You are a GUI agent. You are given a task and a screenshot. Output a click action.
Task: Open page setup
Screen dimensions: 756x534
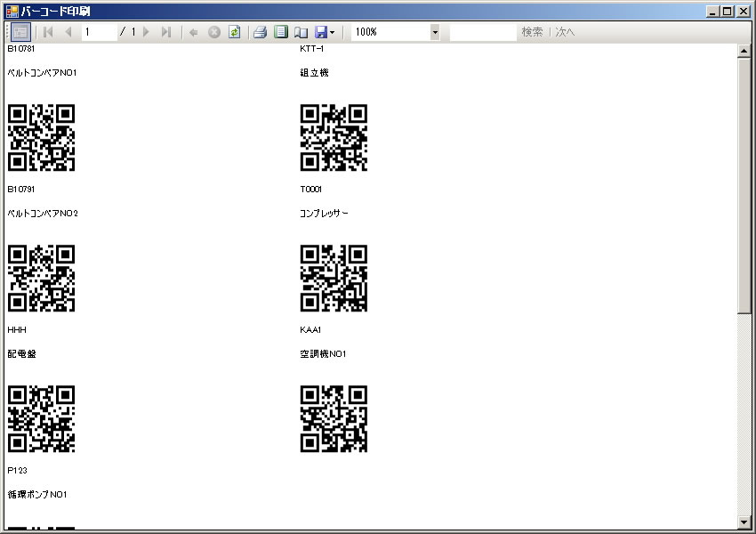[x=301, y=32]
